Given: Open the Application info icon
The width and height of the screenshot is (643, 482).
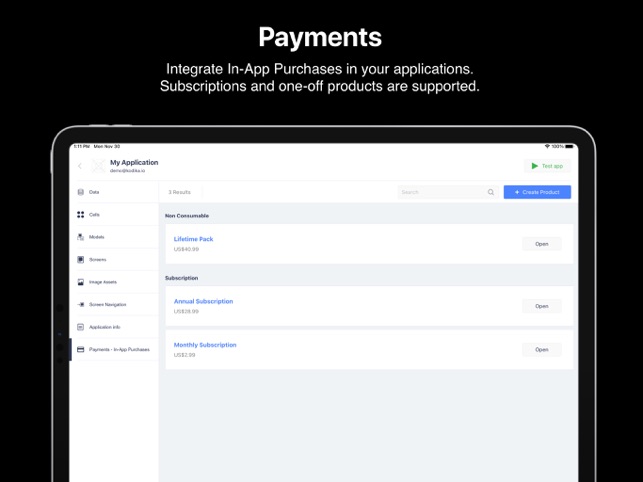Looking at the screenshot, I should (81, 327).
